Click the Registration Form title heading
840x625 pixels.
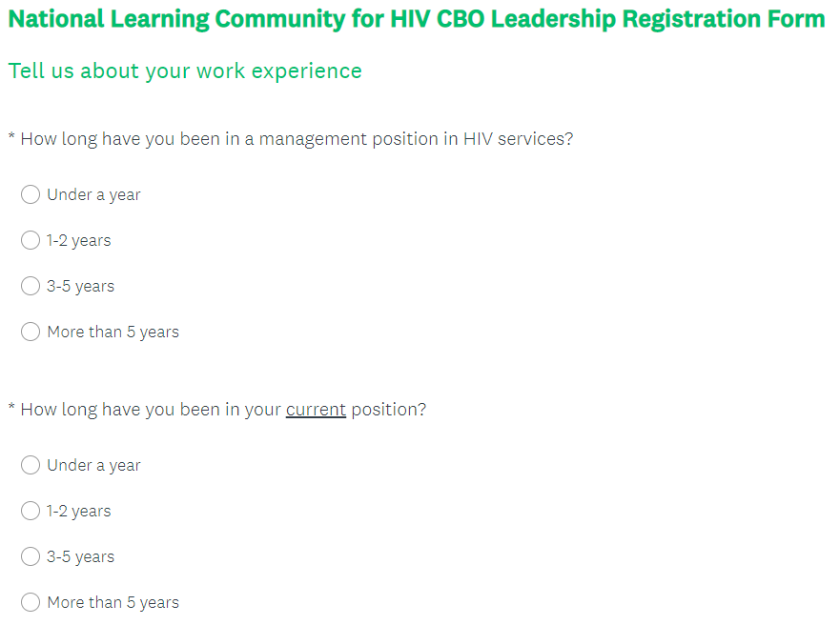pyautogui.click(x=417, y=19)
